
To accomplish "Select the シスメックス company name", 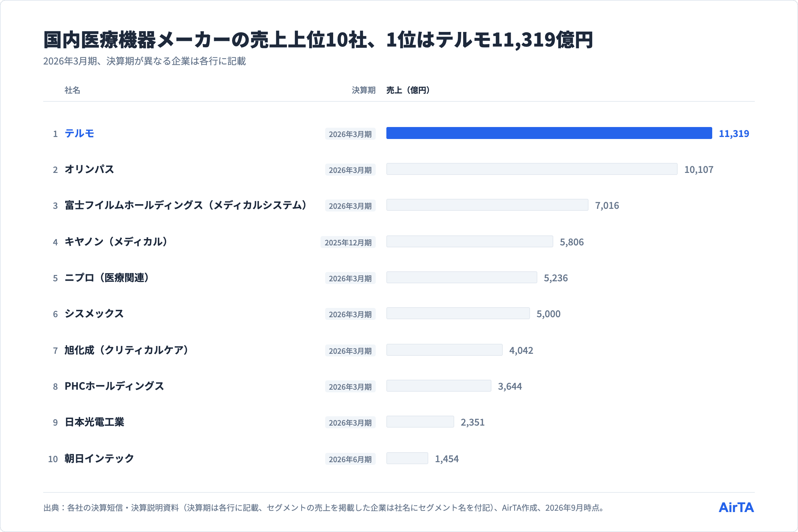I will pyautogui.click(x=94, y=314).
